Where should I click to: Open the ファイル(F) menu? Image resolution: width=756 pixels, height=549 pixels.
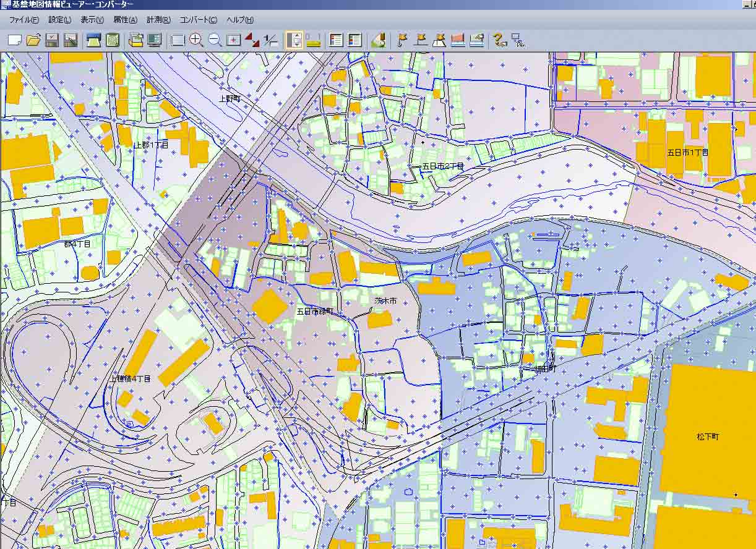tap(24, 20)
